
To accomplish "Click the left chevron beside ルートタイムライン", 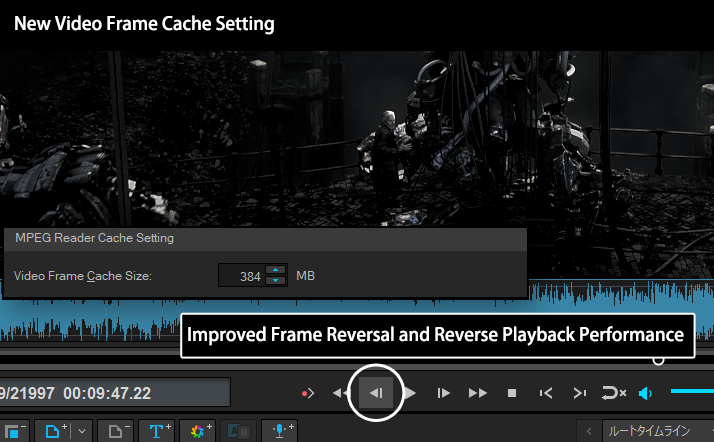I will point(589,431).
